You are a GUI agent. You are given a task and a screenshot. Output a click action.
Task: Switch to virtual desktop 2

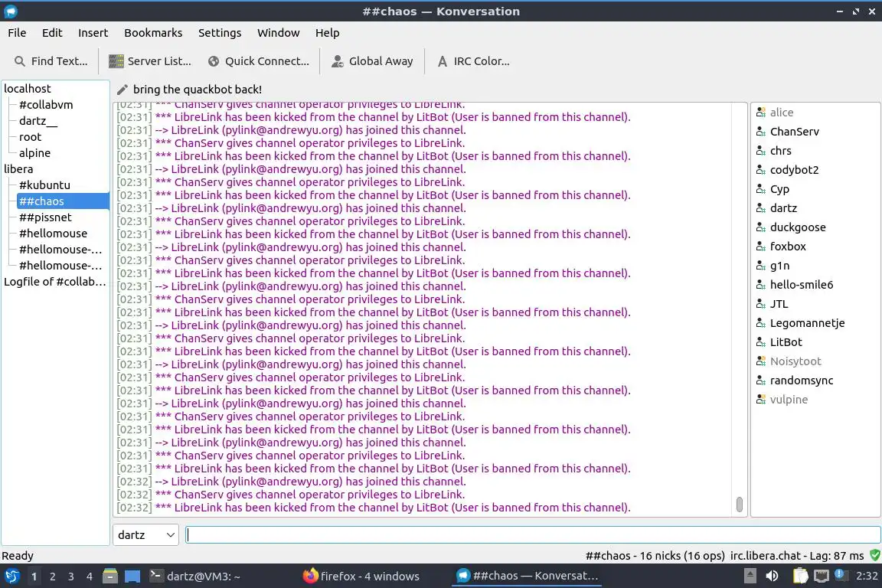point(52,577)
